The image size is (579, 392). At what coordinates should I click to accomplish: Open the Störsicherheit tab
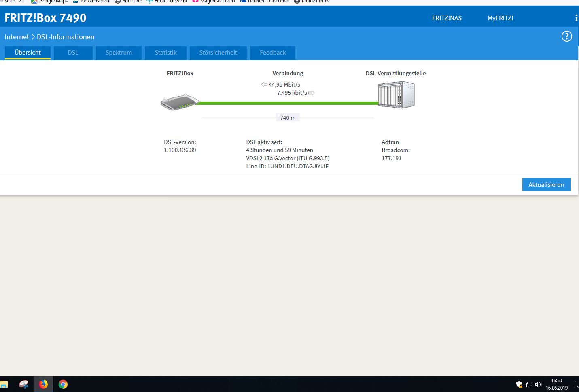[218, 53]
